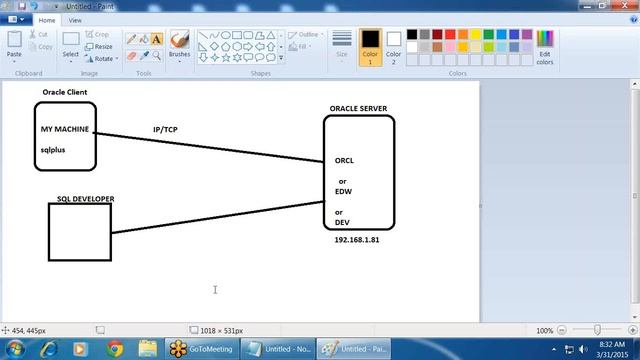The height and width of the screenshot is (360, 640).
Task: Choose the Oval callout shape
Action: pyautogui.click(x=259, y=58)
